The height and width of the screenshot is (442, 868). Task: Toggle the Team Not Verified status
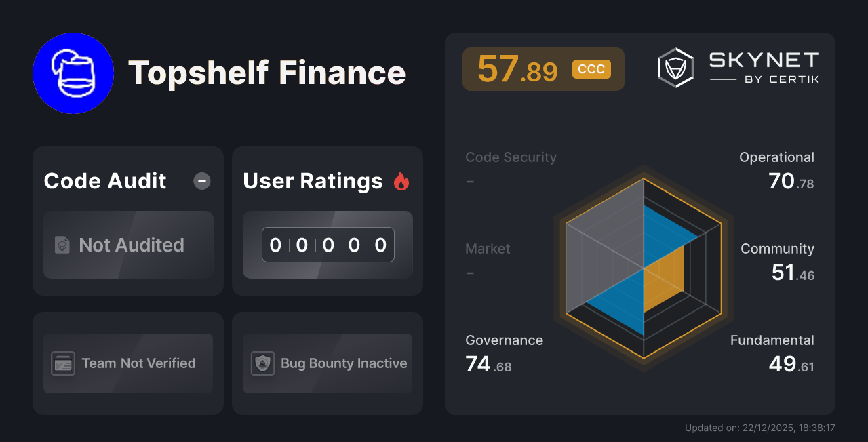(x=127, y=363)
